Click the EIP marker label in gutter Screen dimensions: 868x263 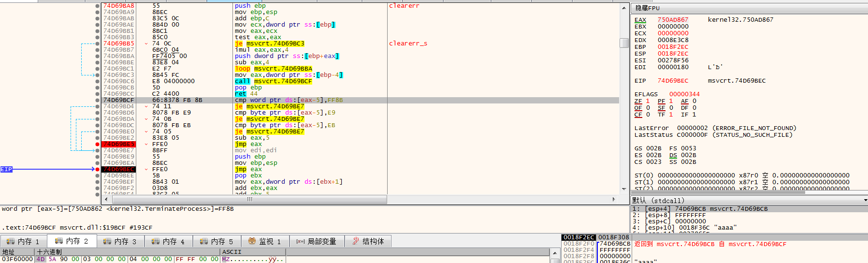[6, 169]
